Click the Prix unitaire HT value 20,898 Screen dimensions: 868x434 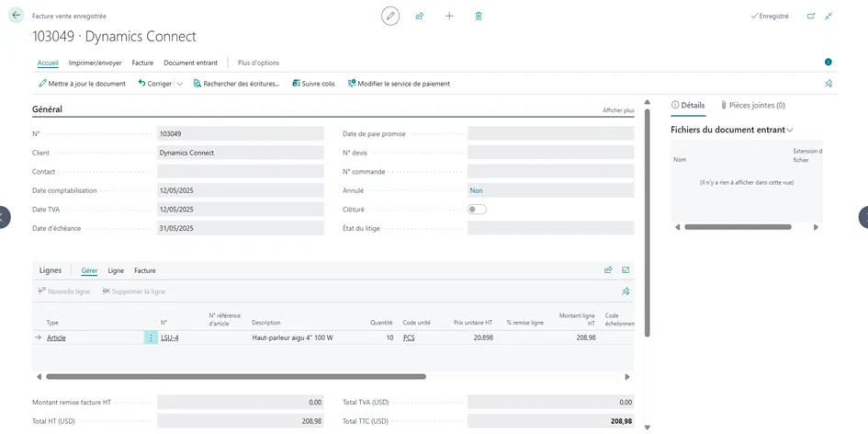[483, 337]
